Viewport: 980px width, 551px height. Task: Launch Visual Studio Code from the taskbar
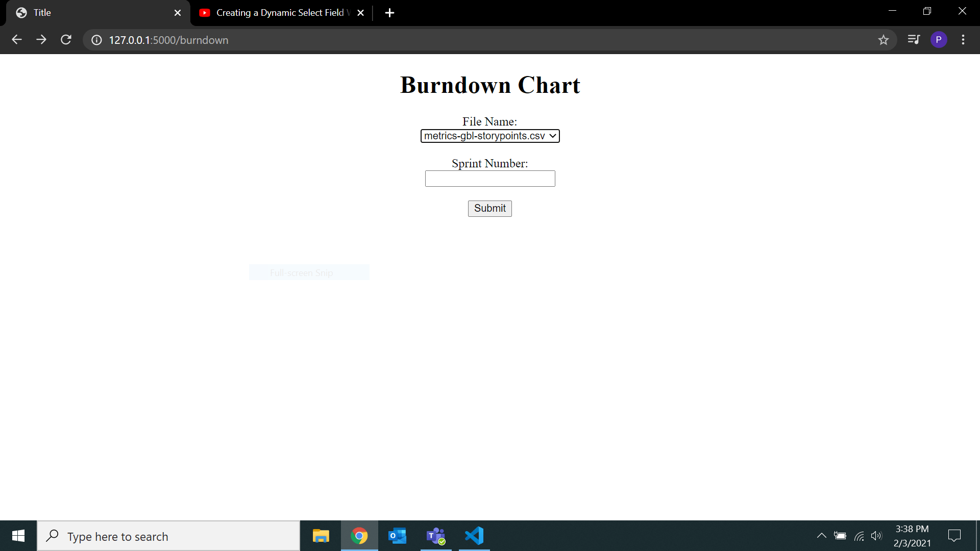pos(474,536)
